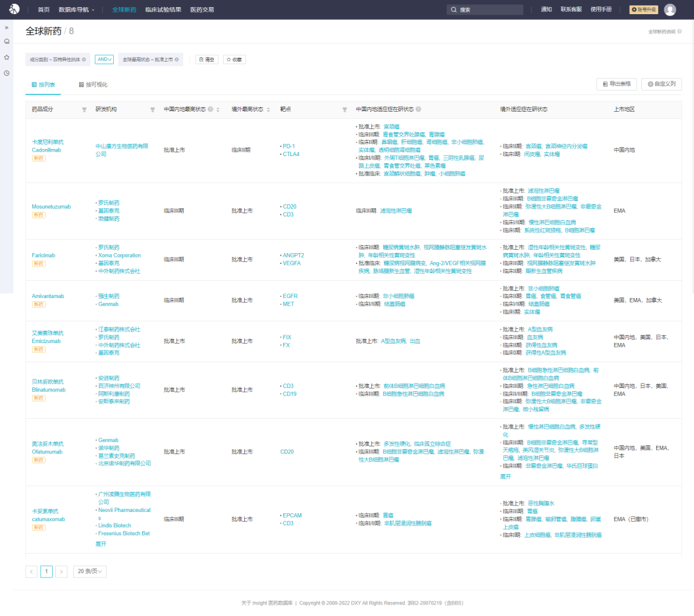The height and width of the screenshot is (616, 694).
Task: Expand 展开 in 卡妥索单抗 developers list
Action: coord(101,544)
